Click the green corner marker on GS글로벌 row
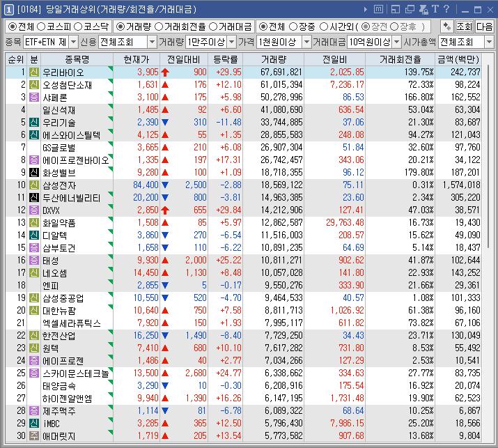Image resolution: width=498 pixels, height=448 pixels. (111, 144)
